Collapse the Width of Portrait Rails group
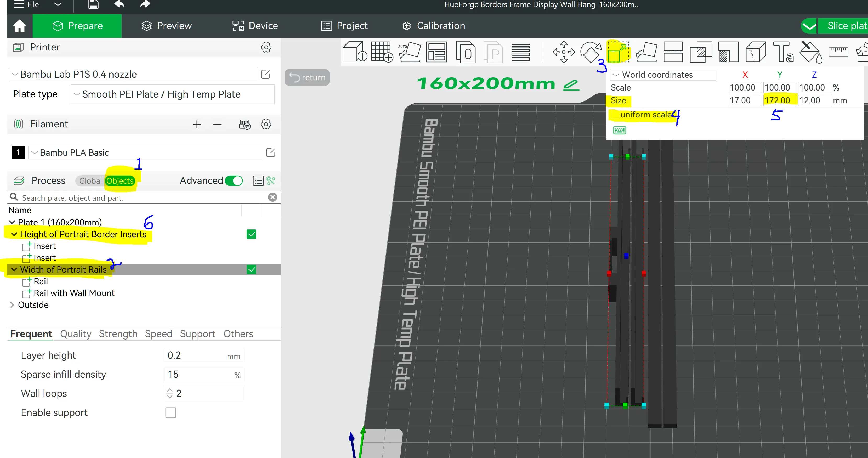Image resolution: width=868 pixels, height=458 pixels. pyautogui.click(x=14, y=269)
